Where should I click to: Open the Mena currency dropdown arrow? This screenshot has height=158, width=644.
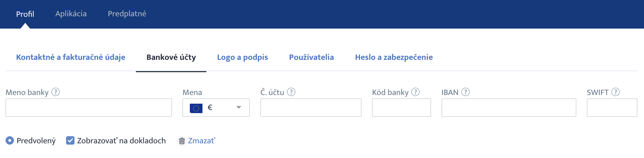(239, 107)
